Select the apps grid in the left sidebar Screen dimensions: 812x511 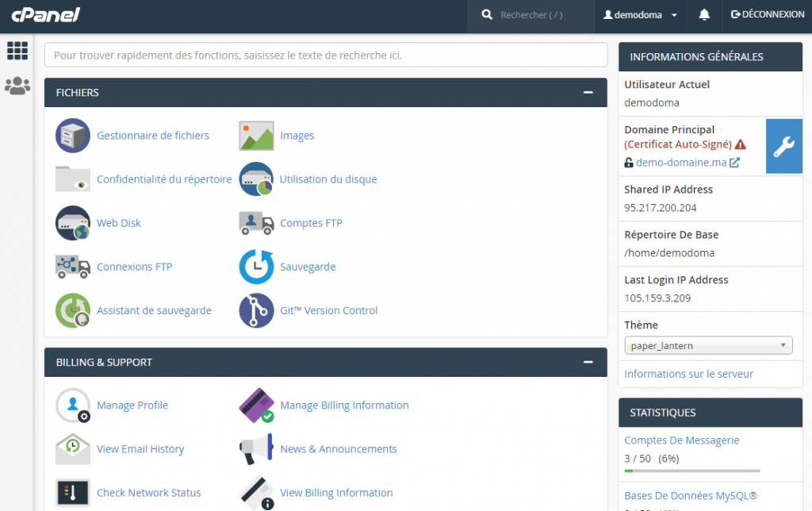[x=17, y=50]
